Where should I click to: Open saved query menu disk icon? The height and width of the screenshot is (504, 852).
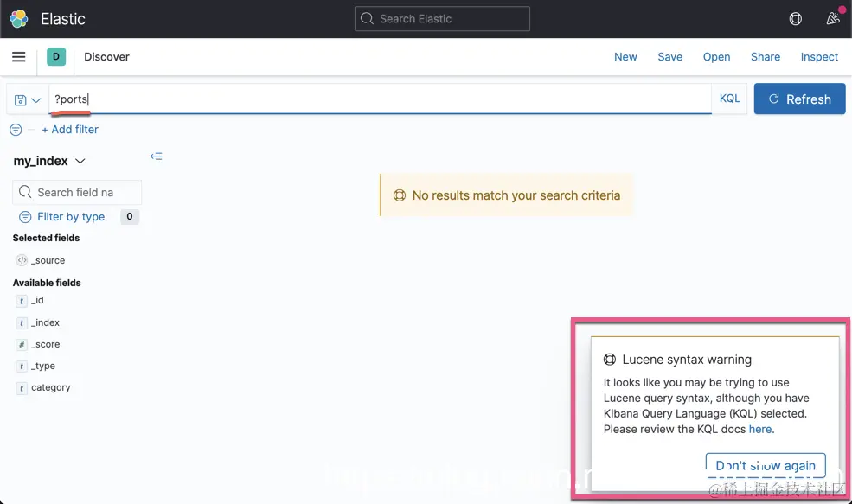[27, 100]
